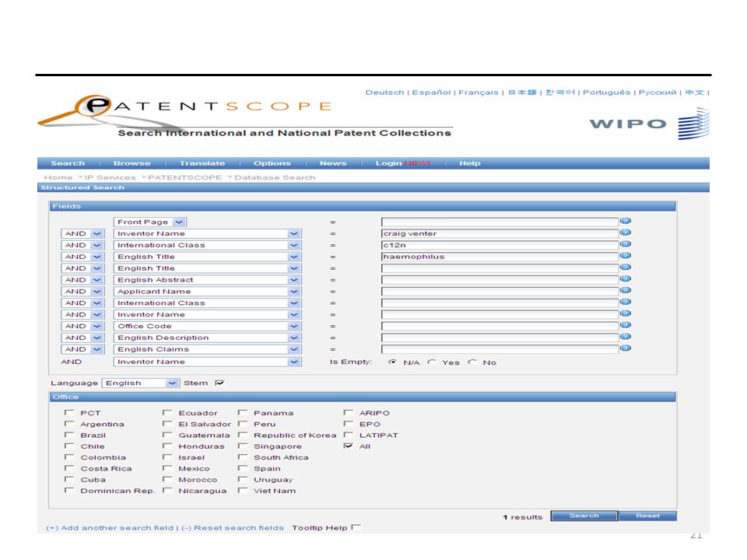Switch language to Português

click(x=606, y=93)
